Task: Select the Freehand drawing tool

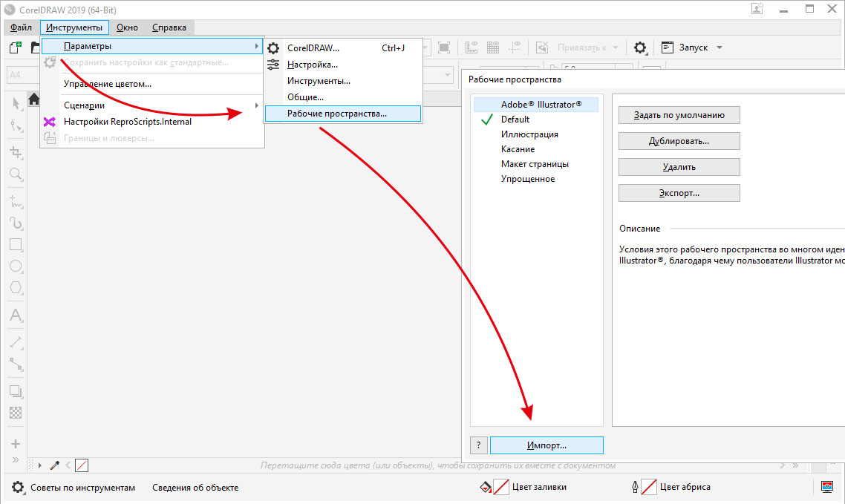Action: tap(16, 202)
